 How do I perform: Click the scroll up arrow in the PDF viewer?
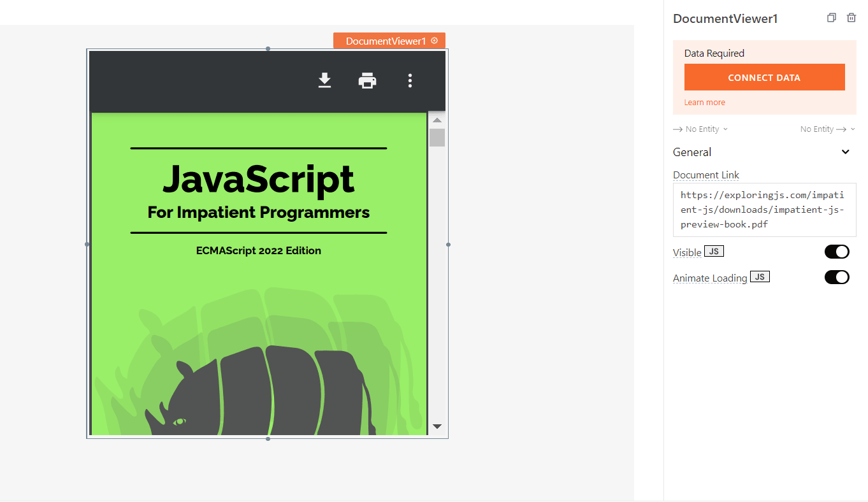437,120
